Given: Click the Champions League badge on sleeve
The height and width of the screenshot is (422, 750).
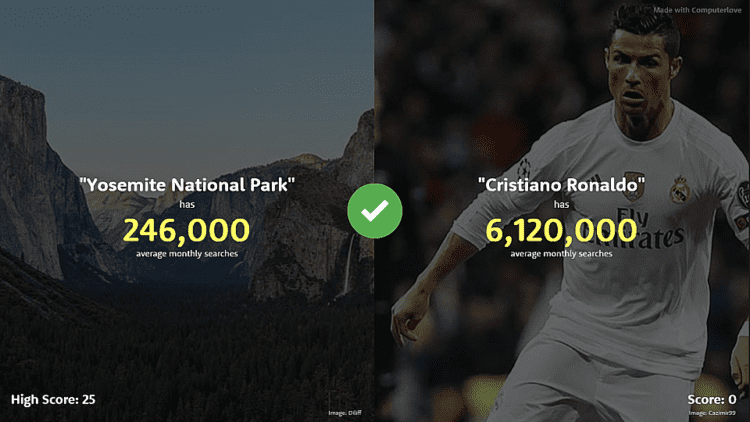Looking at the screenshot, I should 524,167.
